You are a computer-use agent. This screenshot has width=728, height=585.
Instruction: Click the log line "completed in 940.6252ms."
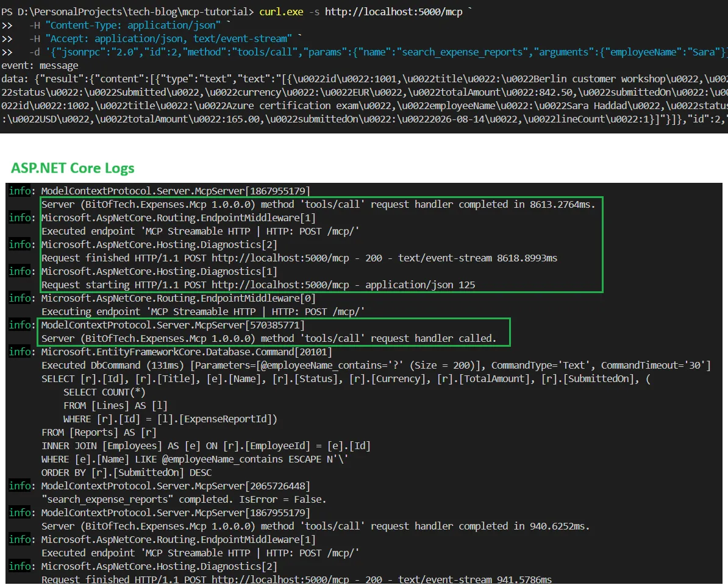pos(316,526)
